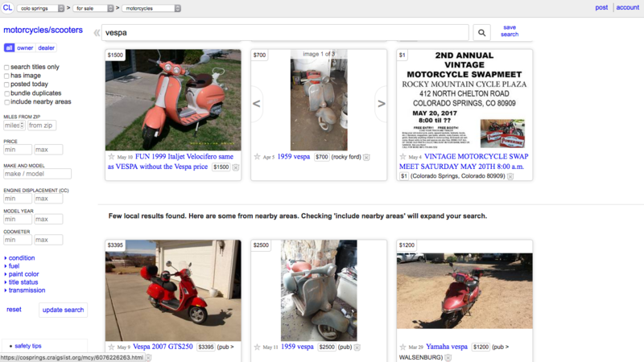Open FUN 1999 Italjet Velocifero listing title
The image size is (644, 362).
click(171, 162)
